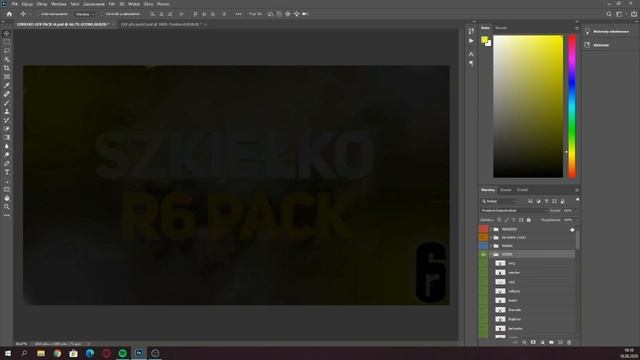This screenshot has height=360, width=640.
Task: Click the add layer mask icon
Action: tap(533, 342)
